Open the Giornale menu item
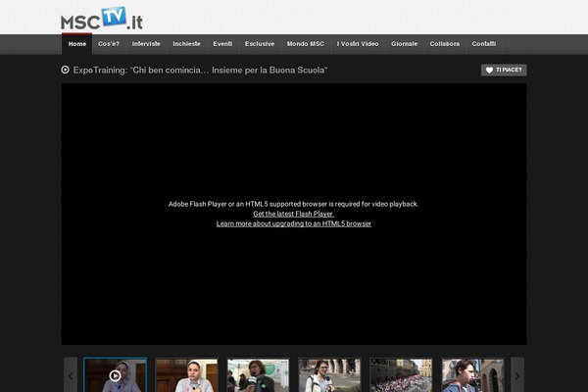 pos(404,44)
